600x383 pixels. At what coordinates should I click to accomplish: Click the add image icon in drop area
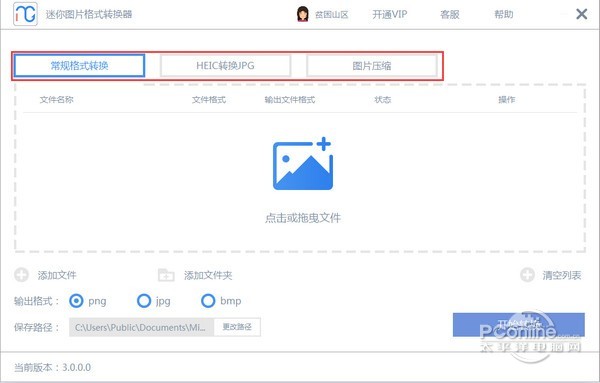pos(303,163)
